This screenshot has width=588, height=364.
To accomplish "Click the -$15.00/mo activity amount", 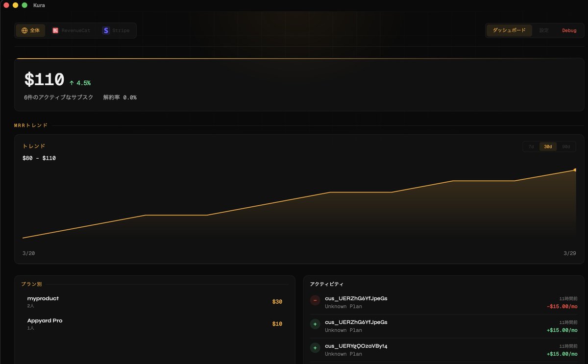I will coord(562,306).
